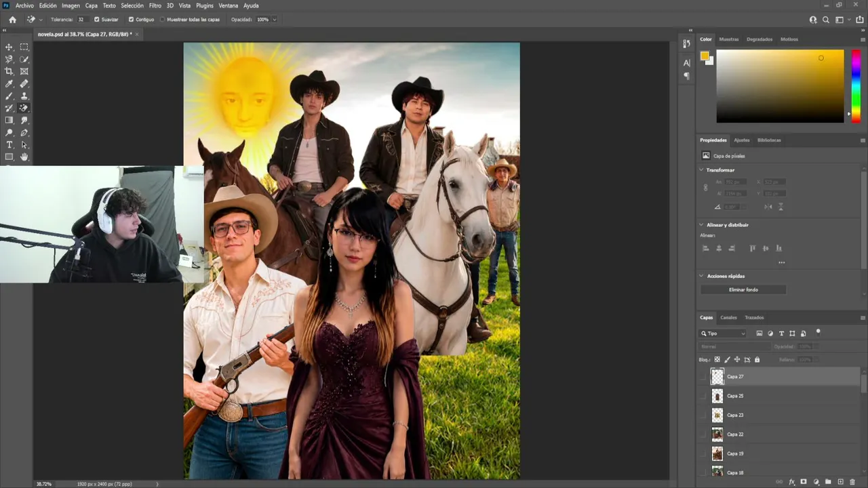Open tool preset picker dropdown arrow
This screenshot has height=488, width=868.
point(41,20)
